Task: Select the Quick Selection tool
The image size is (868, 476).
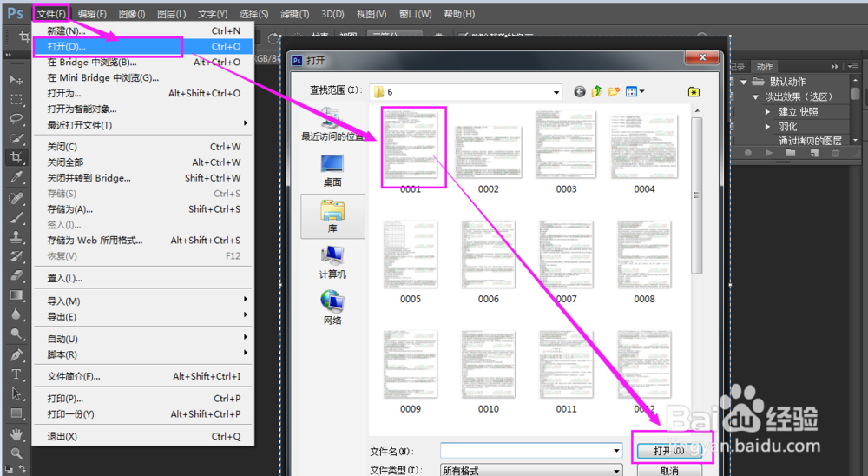Action: [x=16, y=138]
